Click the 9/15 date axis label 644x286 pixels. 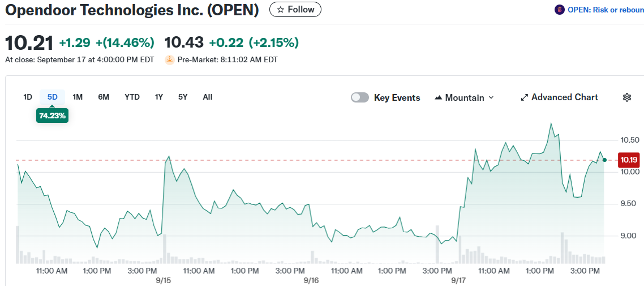pos(164,280)
